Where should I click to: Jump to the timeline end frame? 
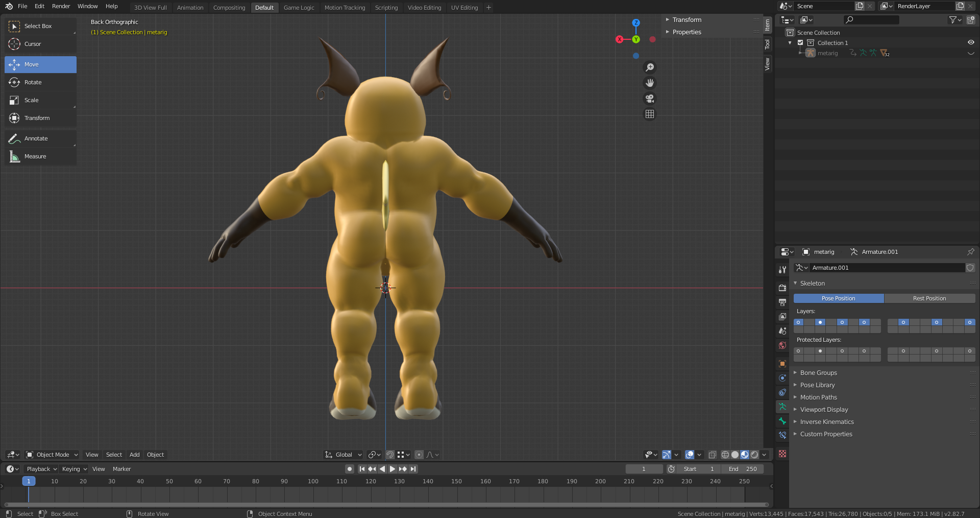point(413,469)
